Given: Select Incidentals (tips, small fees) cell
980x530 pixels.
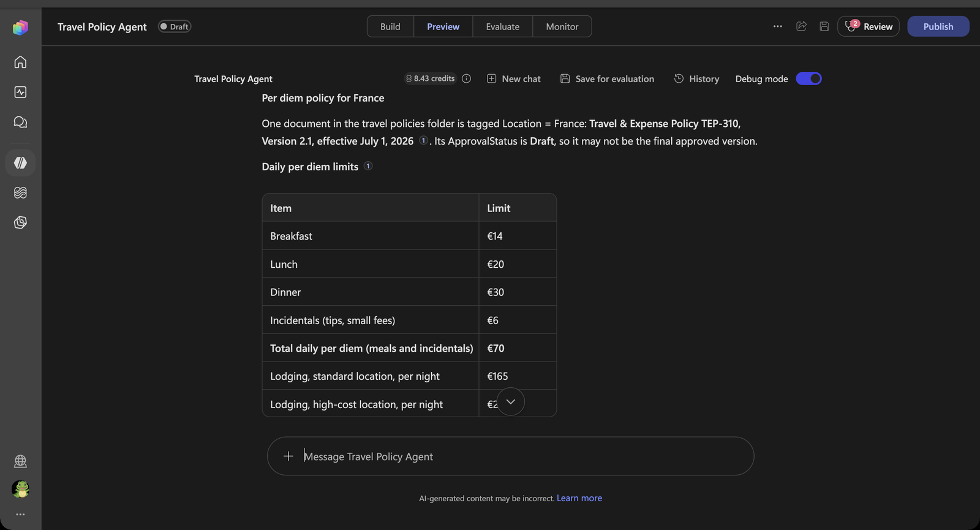Looking at the screenshot, I should click(x=370, y=320).
